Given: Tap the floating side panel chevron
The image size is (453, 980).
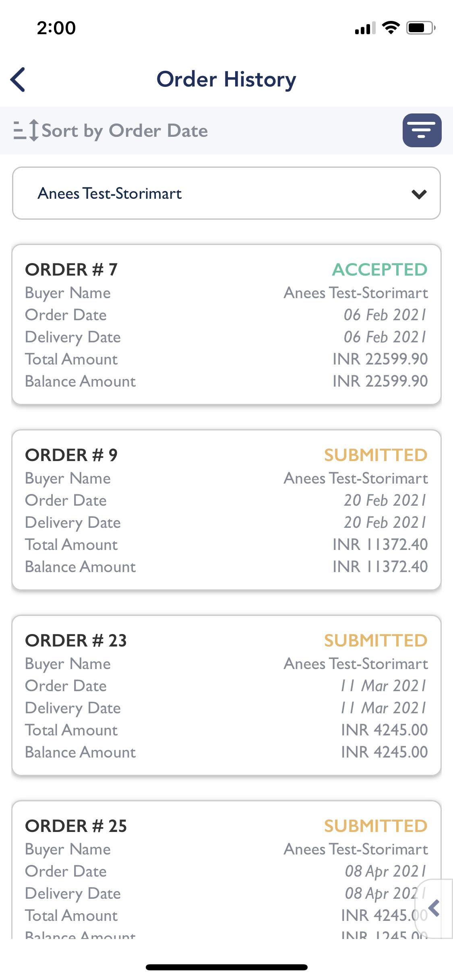Looking at the screenshot, I should 434,908.
